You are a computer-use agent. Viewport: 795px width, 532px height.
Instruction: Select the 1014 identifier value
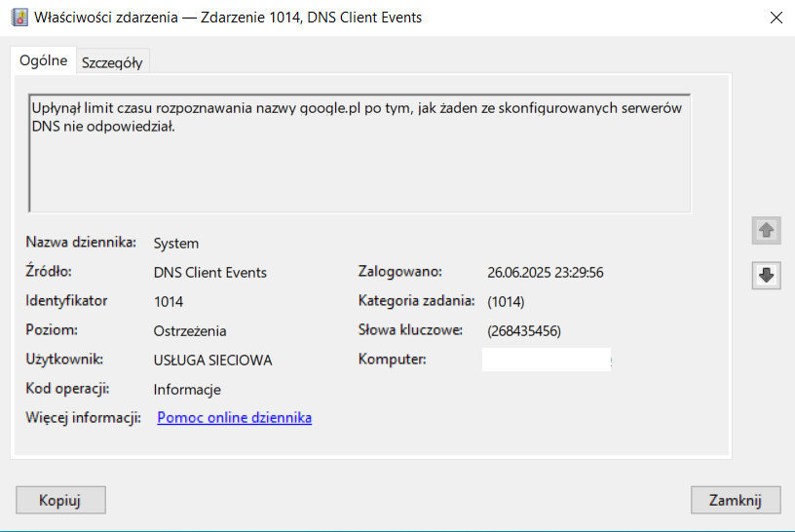click(169, 302)
